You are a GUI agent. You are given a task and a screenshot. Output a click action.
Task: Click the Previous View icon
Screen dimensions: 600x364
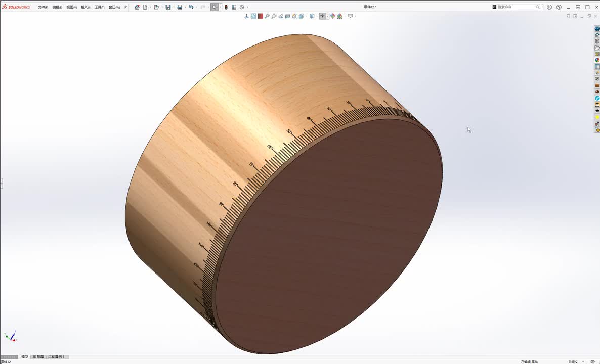[x=280, y=16]
